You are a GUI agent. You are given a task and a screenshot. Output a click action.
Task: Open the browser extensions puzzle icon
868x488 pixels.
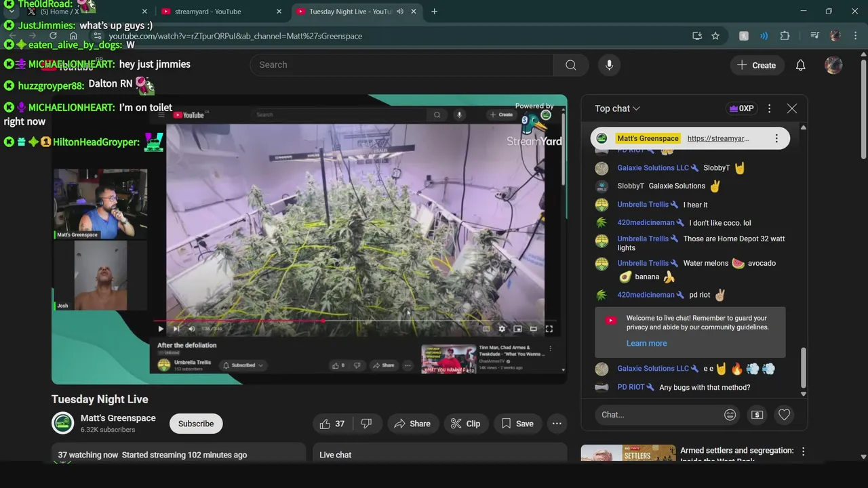click(x=785, y=36)
